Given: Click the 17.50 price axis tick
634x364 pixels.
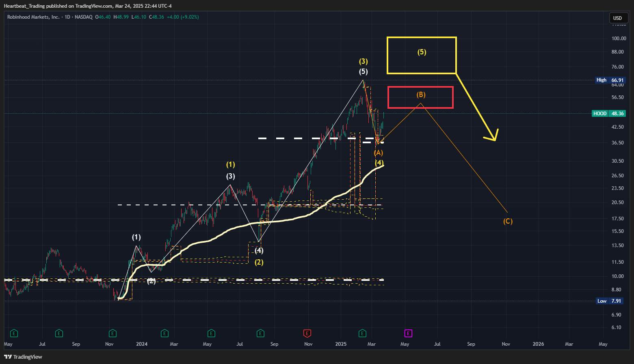Looking at the screenshot, I should (618, 219).
